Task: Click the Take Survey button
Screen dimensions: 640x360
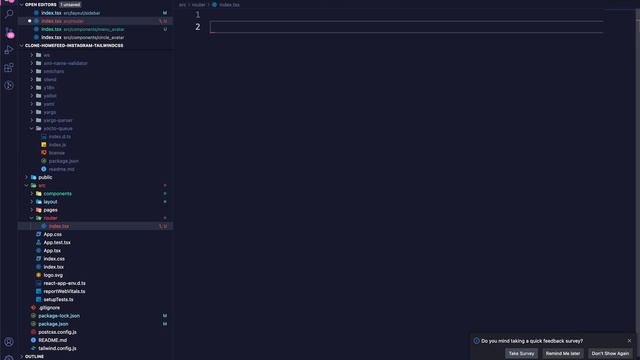Action: point(521,353)
